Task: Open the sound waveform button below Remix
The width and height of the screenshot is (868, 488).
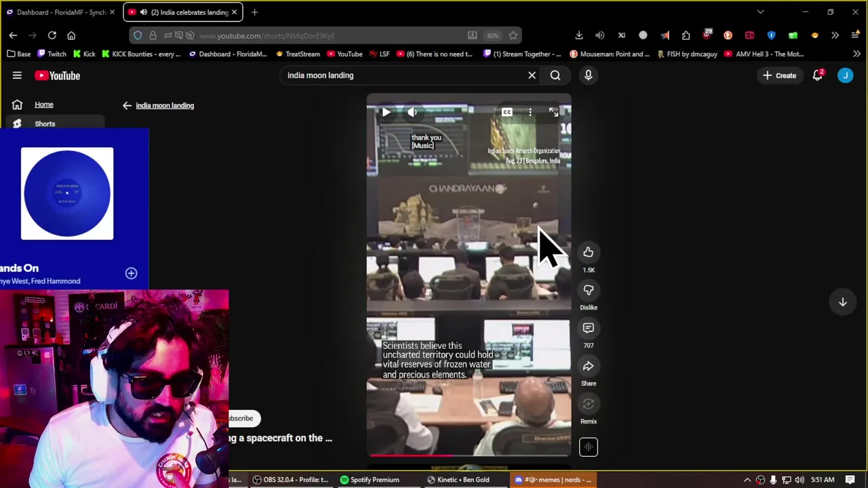Action: coord(588,447)
